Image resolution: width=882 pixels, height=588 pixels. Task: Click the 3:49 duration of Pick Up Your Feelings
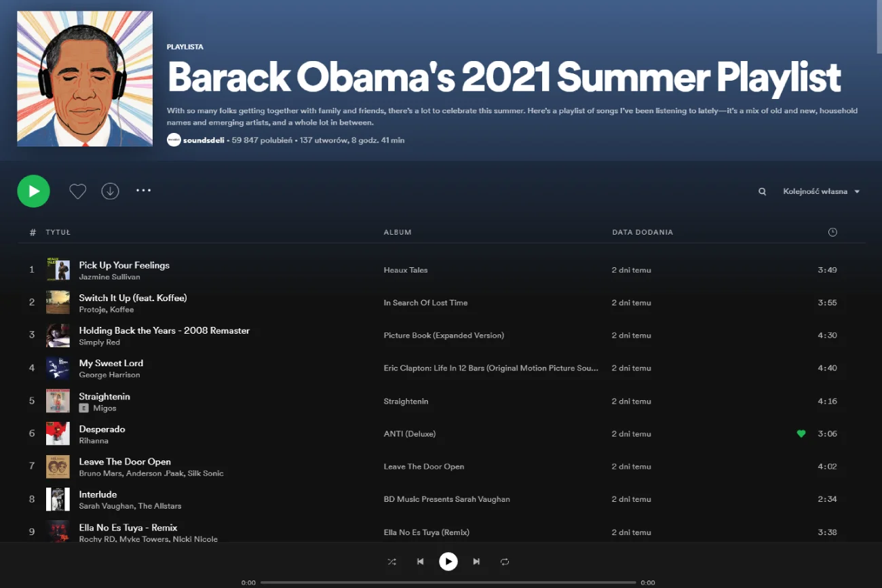[827, 270]
